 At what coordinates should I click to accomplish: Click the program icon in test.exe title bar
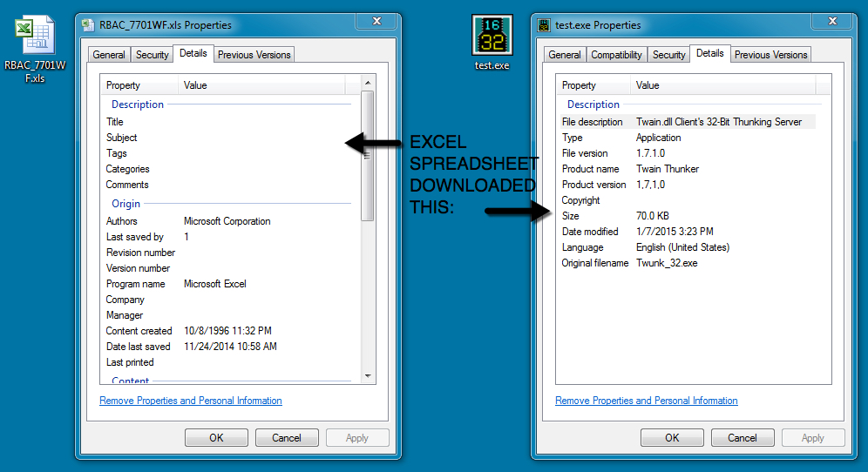click(x=545, y=25)
